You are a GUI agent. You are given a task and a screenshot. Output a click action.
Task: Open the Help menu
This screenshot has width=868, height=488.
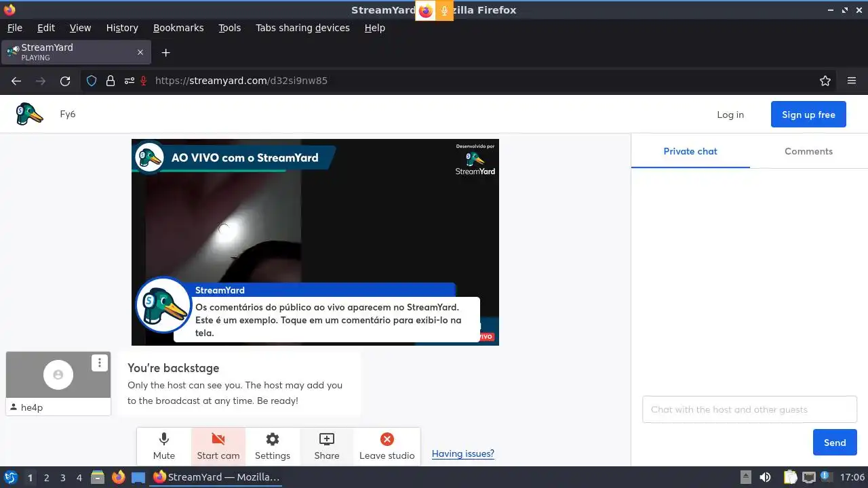tap(374, 28)
